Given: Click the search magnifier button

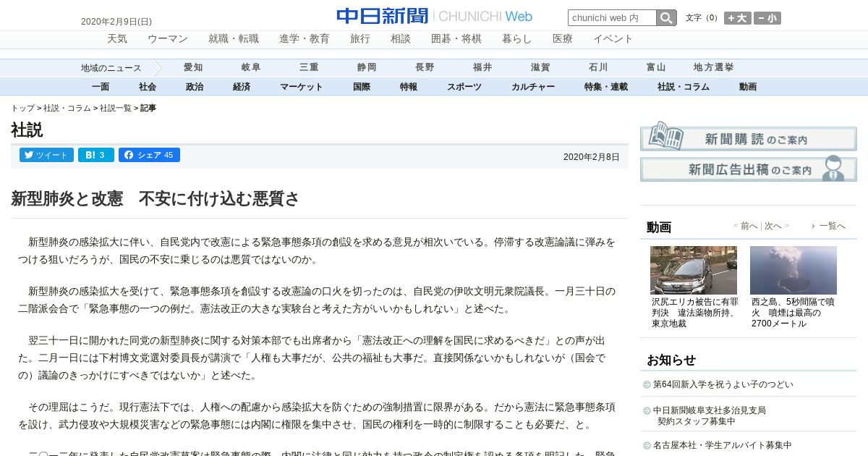Looking at the screenshot, I should (666, 18).
